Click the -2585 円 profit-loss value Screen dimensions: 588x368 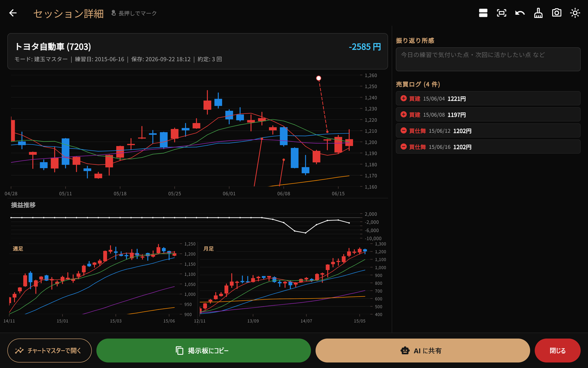tap(365, 47)
